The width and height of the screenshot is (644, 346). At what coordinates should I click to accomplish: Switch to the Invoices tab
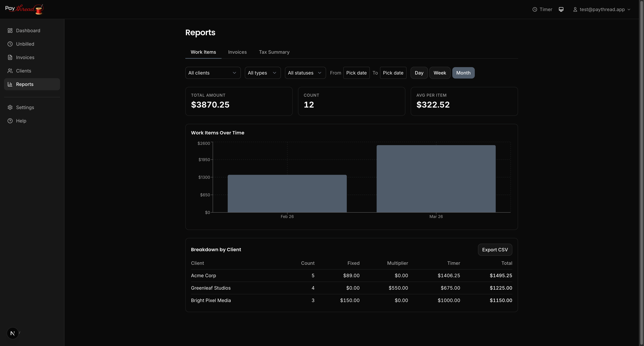pos(237,52)
